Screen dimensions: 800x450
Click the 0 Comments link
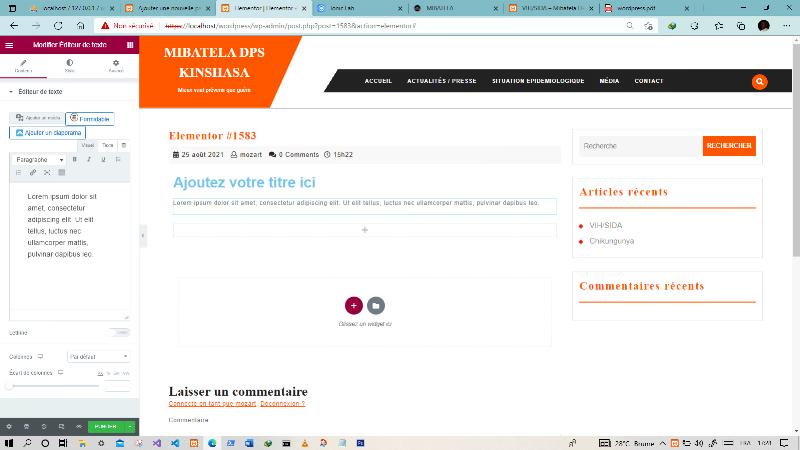298,155
